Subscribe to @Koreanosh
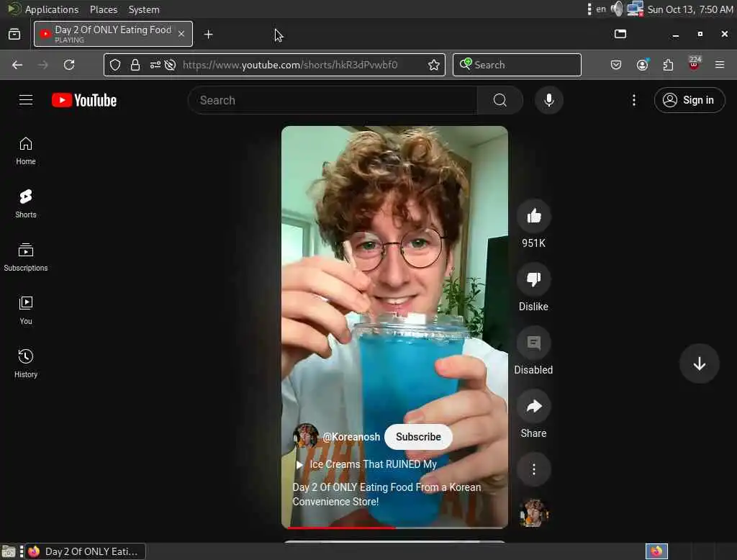Screen dimensions: 737x560 point(418,437)
